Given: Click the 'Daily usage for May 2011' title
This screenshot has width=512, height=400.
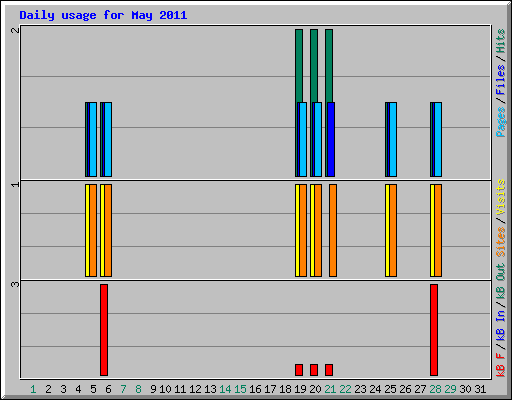Looking at the screenshot, I should (x=103, y=15).
